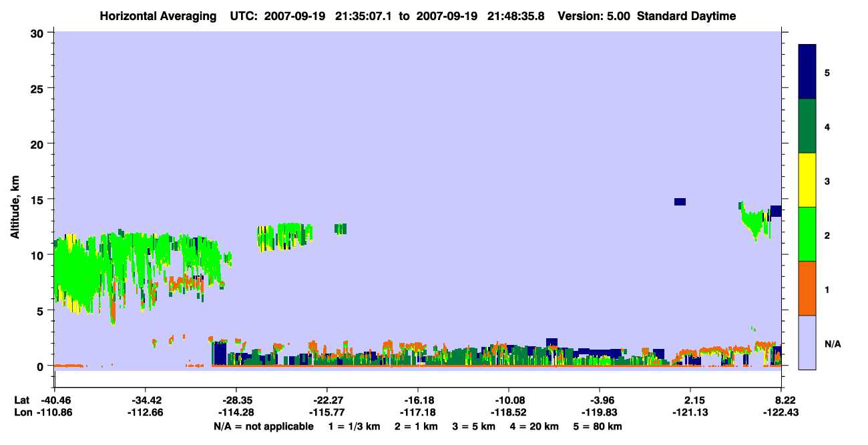Click latitude value -3.96

pos(600,400)
